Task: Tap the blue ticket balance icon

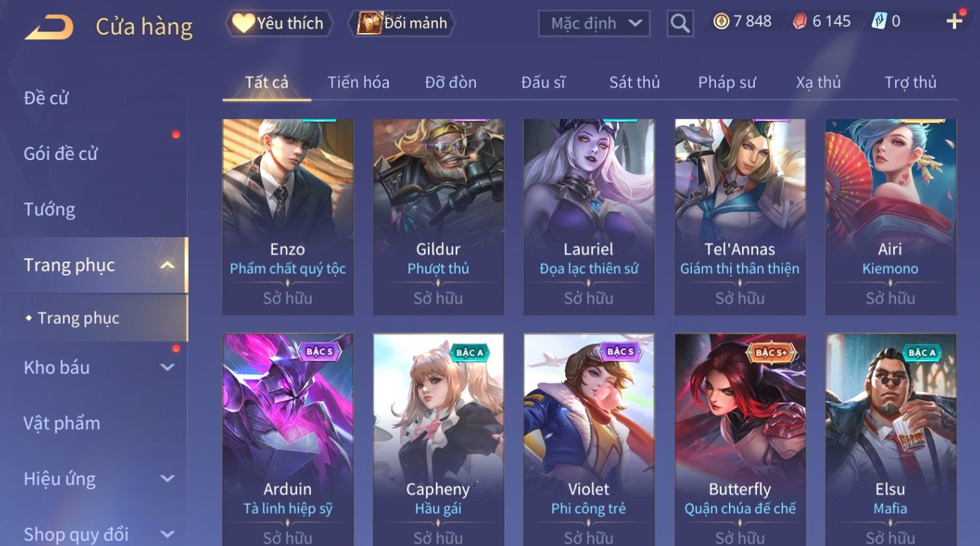Action: tap(879, 22)
